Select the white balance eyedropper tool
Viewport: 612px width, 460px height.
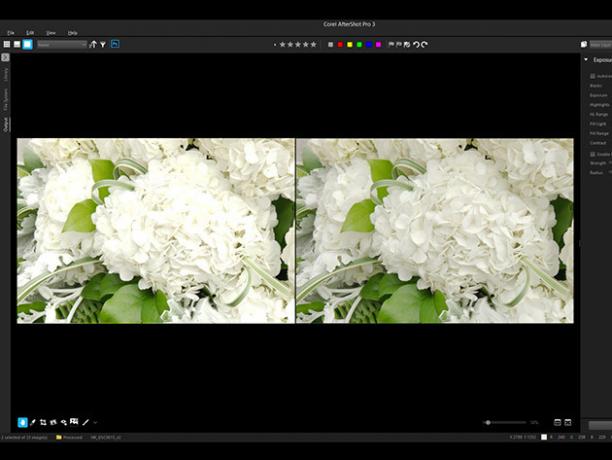pyautogui.click(x=33, y=422)
